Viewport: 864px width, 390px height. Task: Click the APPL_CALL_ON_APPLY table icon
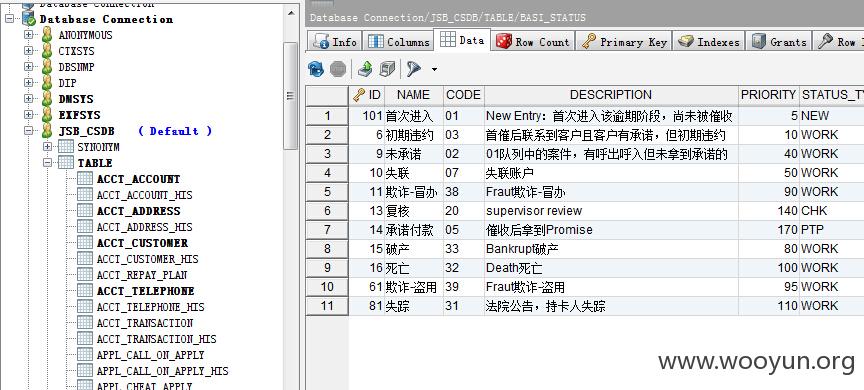(x=84, y=355)
